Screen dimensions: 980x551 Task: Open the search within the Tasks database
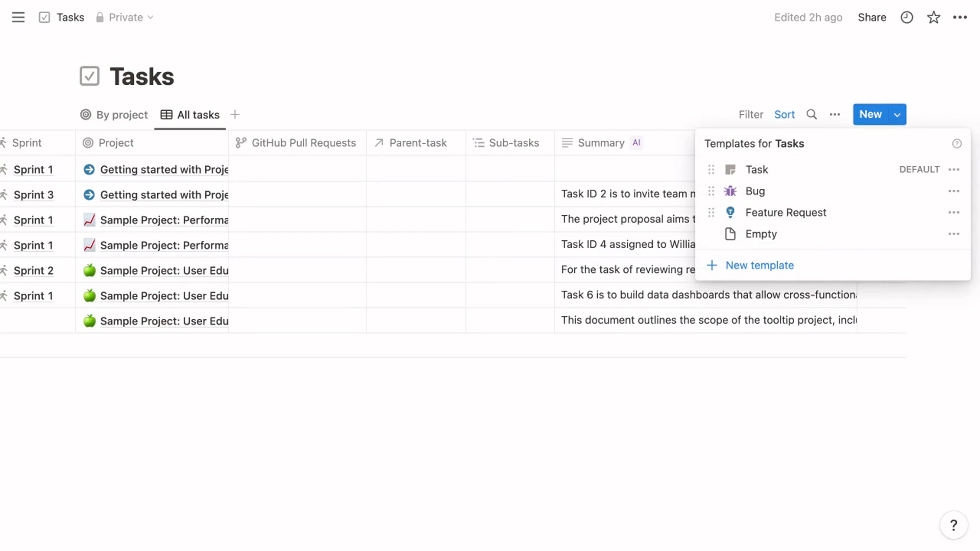tap(812, 114)
